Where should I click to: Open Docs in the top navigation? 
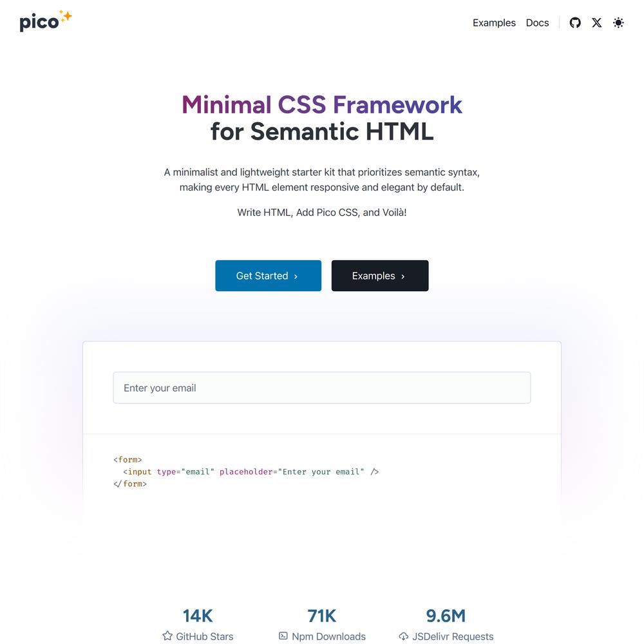[x=537, y=23]
